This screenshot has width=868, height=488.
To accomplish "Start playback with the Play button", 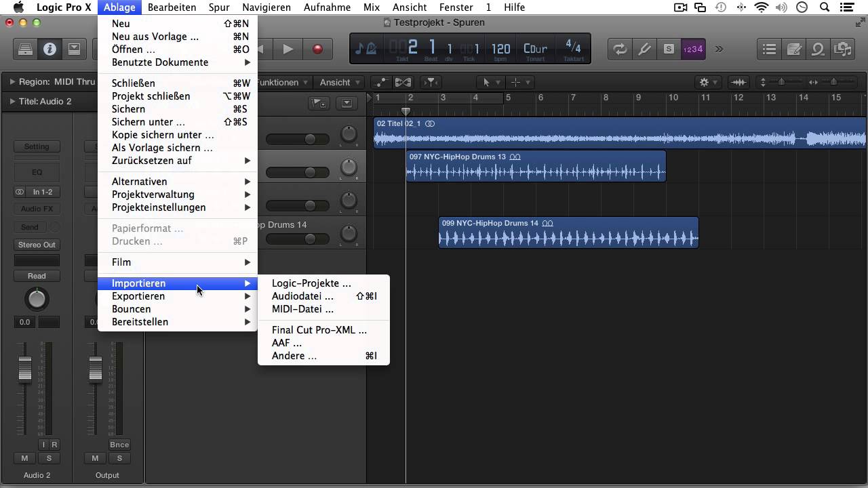I will pos(288,49).
